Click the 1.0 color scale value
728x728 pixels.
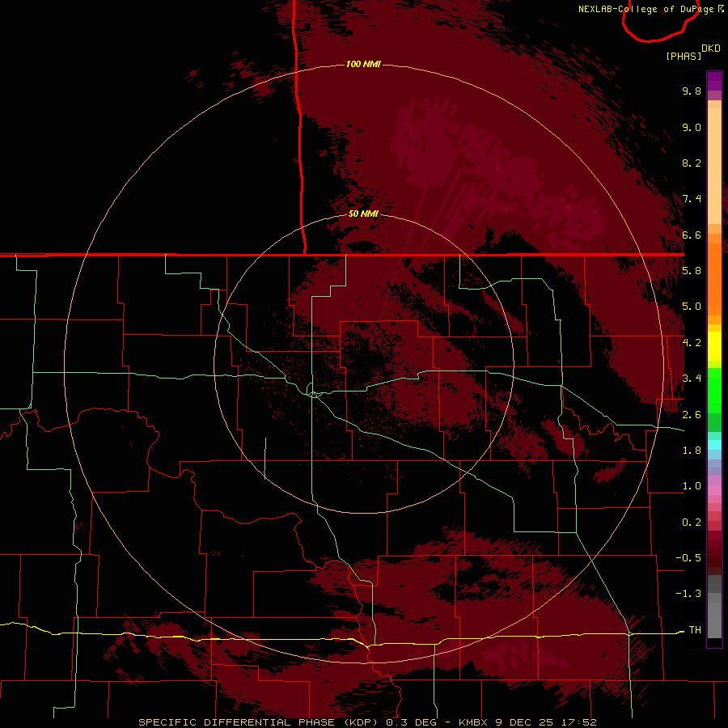692,486
